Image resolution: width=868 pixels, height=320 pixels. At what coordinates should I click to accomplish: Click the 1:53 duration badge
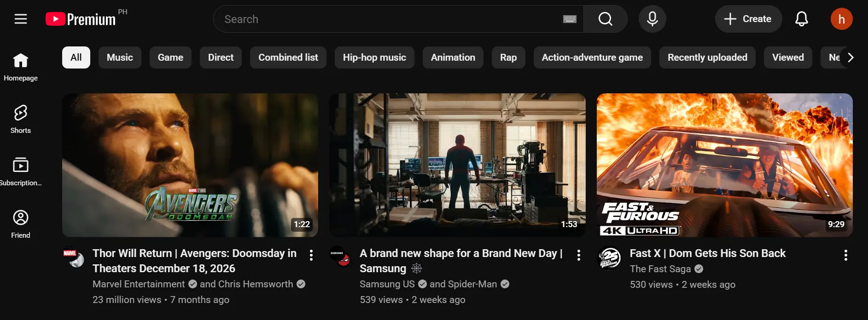(x=569, y=224)
